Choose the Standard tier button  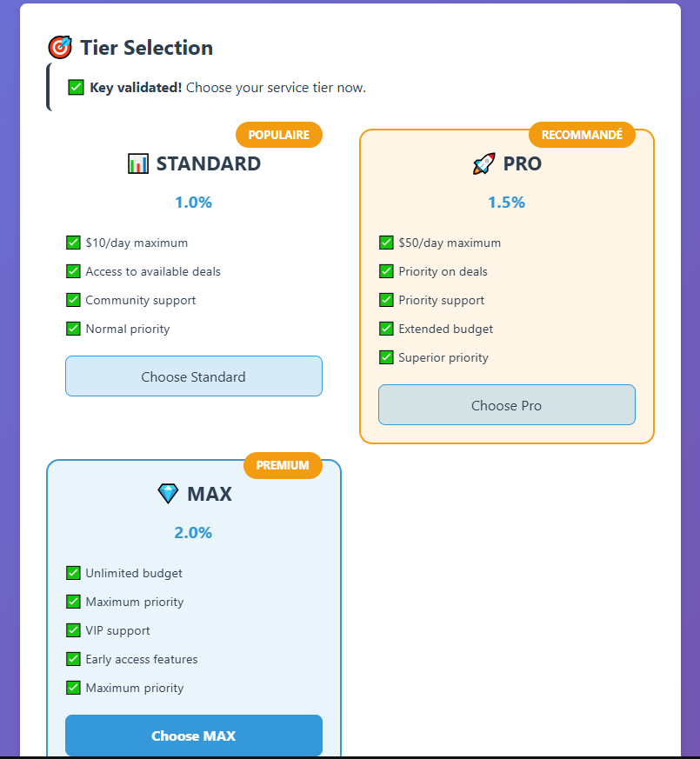coord(194,376)
